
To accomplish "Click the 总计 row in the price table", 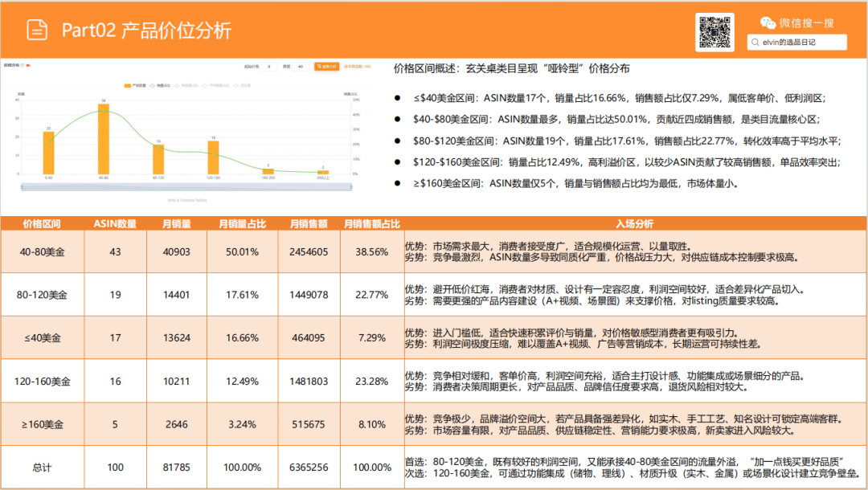I will pos(42,467).
